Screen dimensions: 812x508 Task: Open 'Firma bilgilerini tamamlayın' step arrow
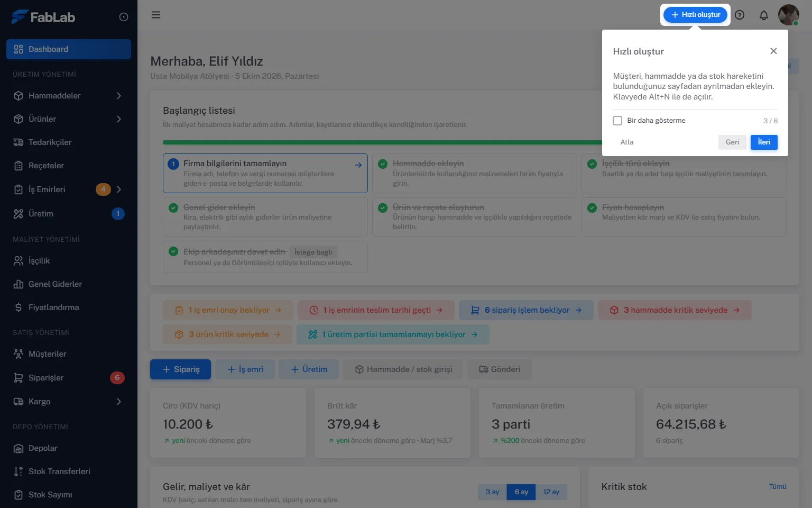[x=358, y=165]
